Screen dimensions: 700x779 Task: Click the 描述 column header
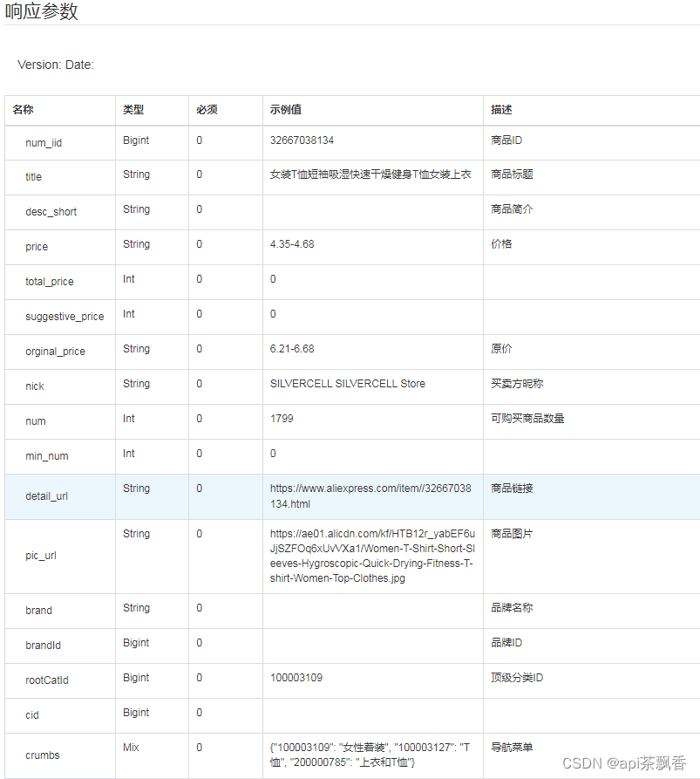tap(499, 110)
